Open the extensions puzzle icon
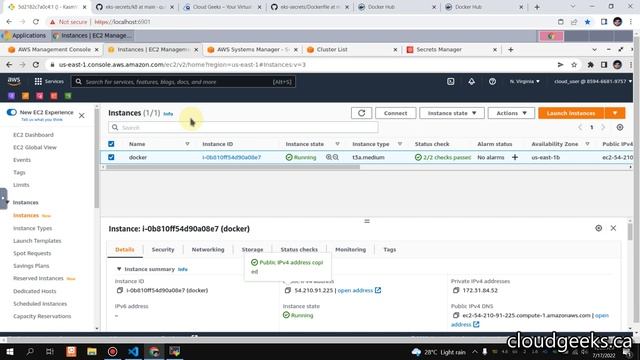This screenshot has height=360, width=640. (590, 64)
